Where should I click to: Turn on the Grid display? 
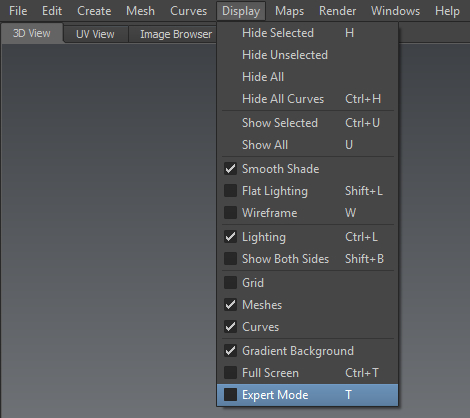click(230, 283)
